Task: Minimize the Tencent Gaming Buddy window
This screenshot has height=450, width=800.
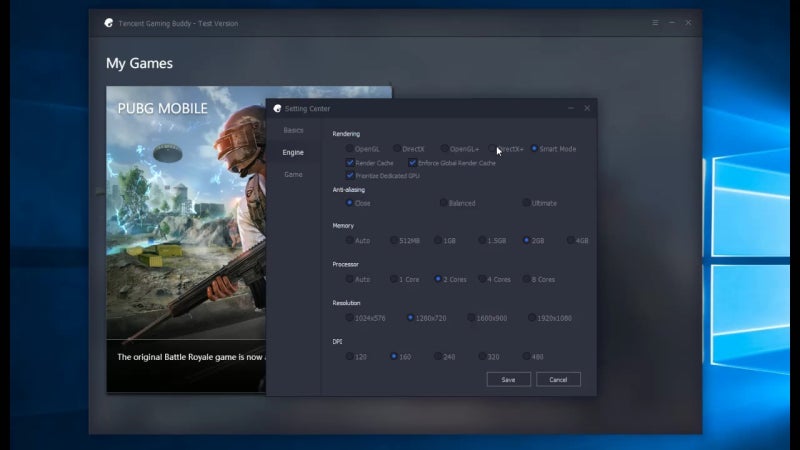Action: tap(672, 23)
